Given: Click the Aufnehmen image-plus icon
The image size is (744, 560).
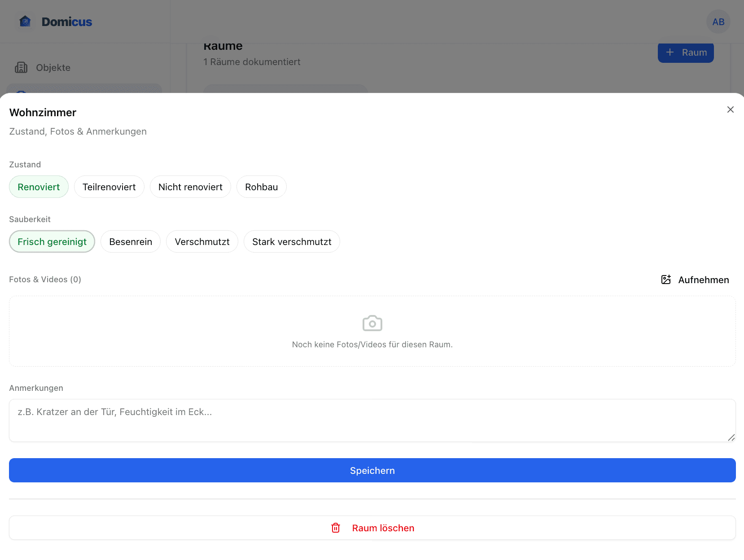Looking at the screenshot, I should 666,280.
